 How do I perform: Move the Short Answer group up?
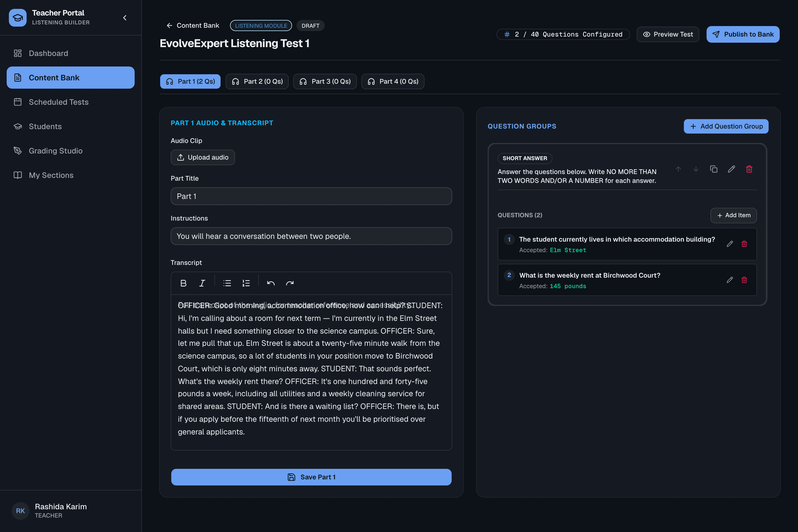point(678,169)
